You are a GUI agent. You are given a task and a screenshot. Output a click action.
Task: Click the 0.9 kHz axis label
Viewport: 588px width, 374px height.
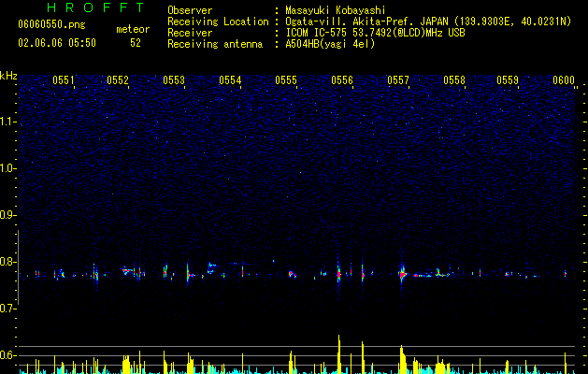pyautogui.click(x=7, y=215)
